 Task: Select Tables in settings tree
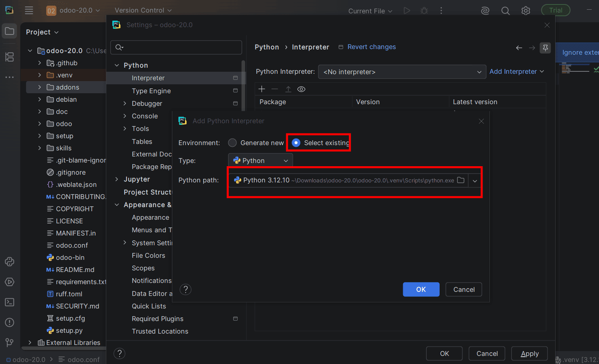pyautogui.click(x=142, y=141)
